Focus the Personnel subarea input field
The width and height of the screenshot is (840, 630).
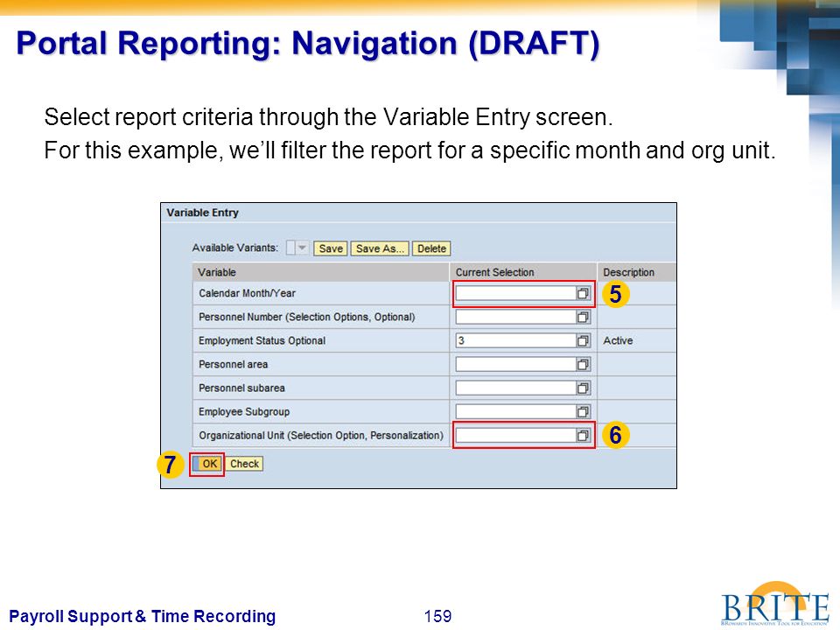click(516, 388)
